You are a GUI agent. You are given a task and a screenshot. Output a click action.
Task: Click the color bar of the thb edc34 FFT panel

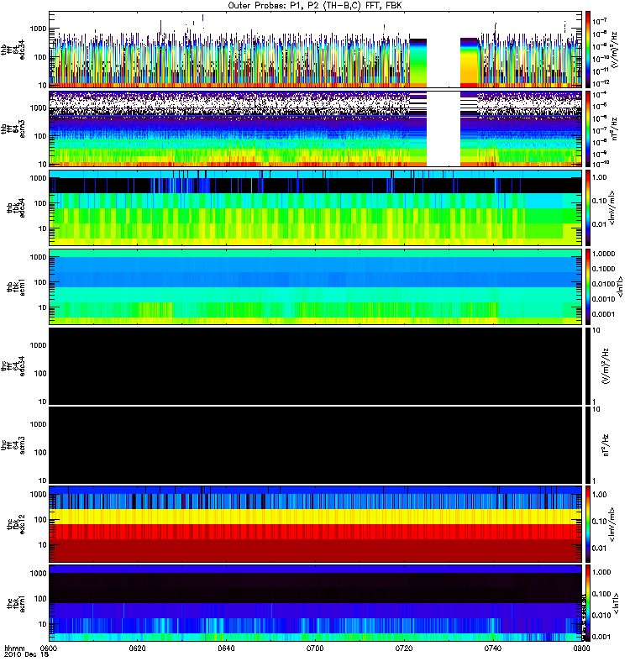point(588,50)
